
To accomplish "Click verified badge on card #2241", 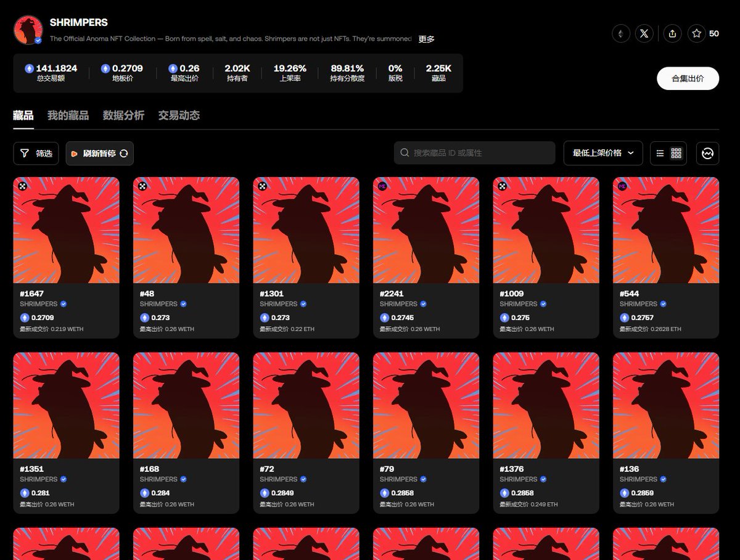I will pos(424,304).
